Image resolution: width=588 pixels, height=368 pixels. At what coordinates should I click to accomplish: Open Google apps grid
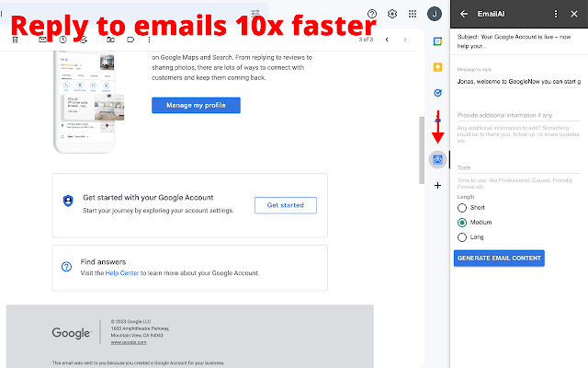point(413,14)
